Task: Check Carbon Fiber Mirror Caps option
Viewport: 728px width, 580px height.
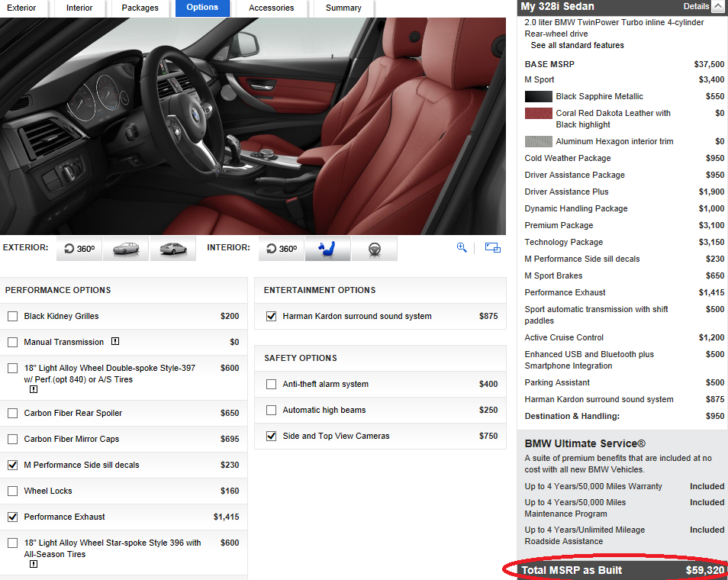Action: 12,440
